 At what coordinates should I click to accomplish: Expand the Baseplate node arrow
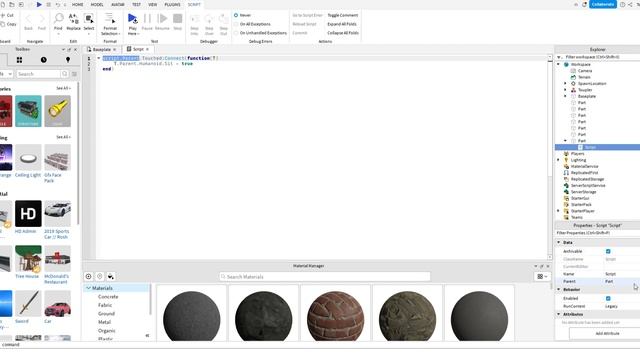coord(565,96)
